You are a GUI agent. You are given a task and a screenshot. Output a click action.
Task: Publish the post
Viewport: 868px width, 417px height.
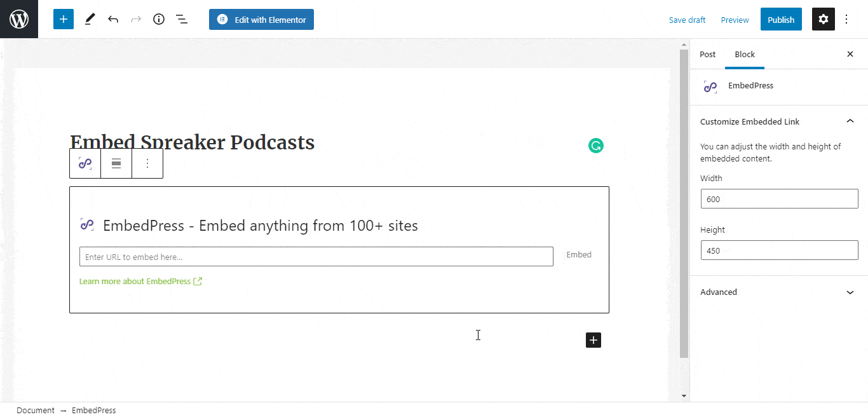(781, 19)
